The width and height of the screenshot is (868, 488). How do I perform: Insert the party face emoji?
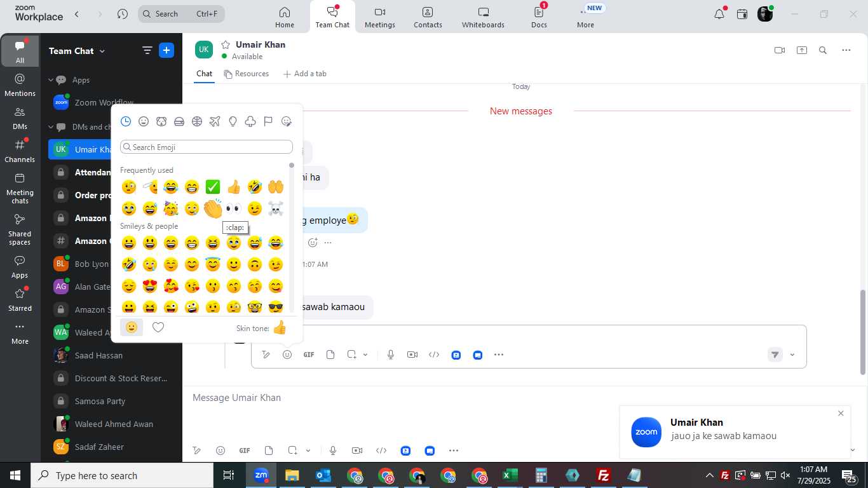[171, 208]
